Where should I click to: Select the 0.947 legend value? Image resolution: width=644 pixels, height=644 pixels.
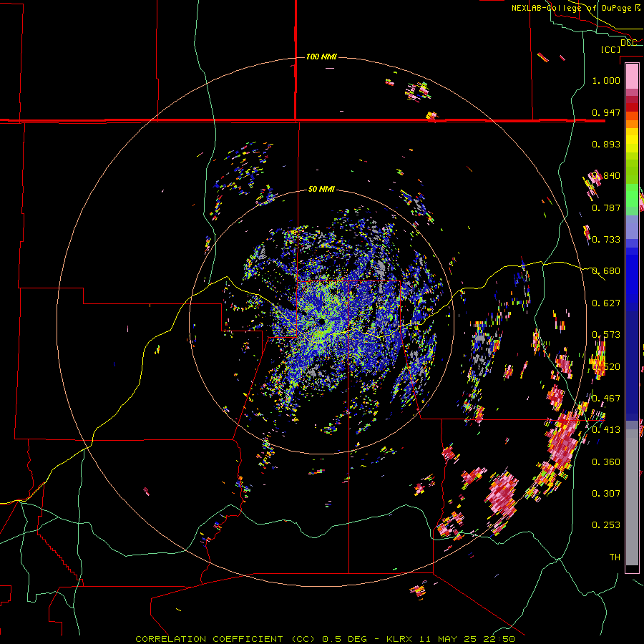606,112
